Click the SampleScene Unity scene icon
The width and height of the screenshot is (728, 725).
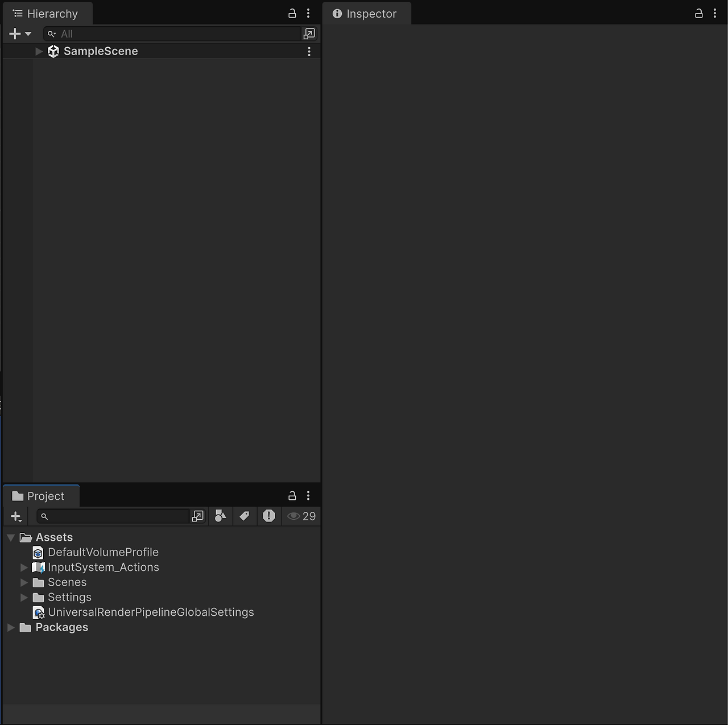coord(53,51)
